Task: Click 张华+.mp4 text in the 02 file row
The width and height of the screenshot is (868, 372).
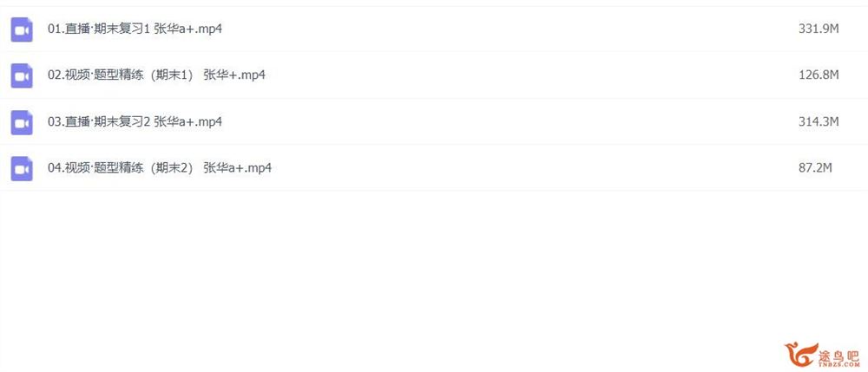Action: pyautogui.click(x=234, y=75)
